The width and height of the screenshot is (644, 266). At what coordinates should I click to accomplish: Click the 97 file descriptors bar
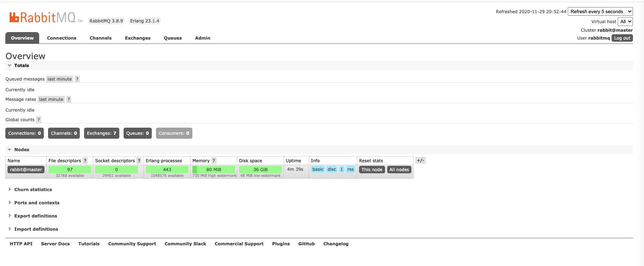click(x=70, y=170)
